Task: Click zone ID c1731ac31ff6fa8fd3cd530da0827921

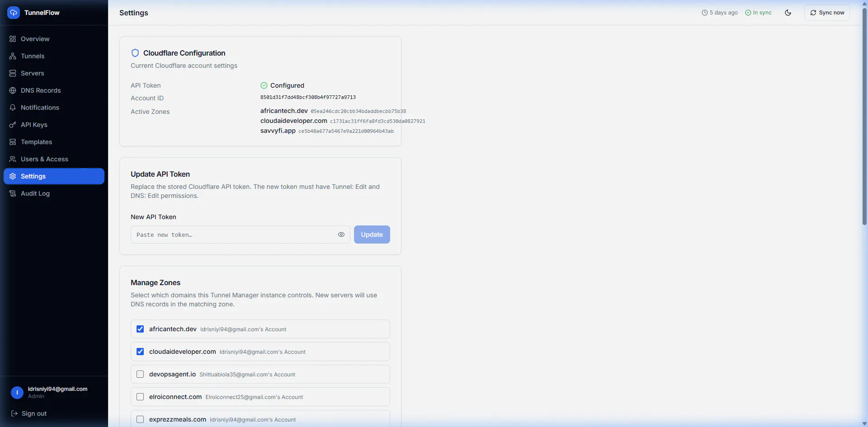Action: 377,121
